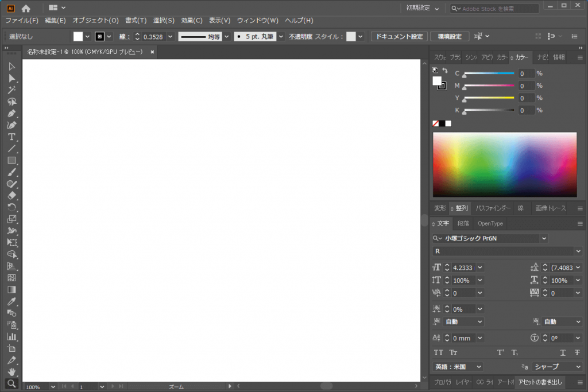
Task: Swap fill and stroke in Color panel
Action: pos(445,70)
